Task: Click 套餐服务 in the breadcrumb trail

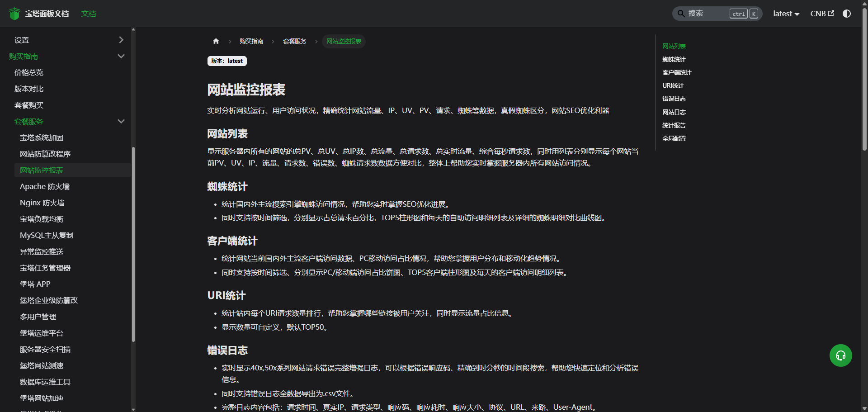Action: click(294, 41)
